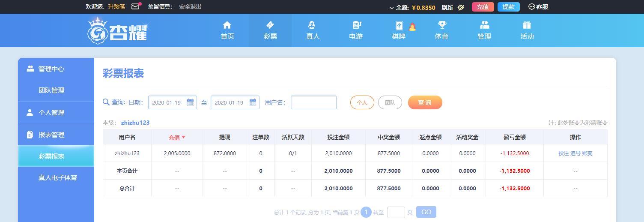Image resolution: width=644 pixels, height=222 pixels.
Task: Click the zhizhu123 breadcrumb link
Action: click(135, 123)
